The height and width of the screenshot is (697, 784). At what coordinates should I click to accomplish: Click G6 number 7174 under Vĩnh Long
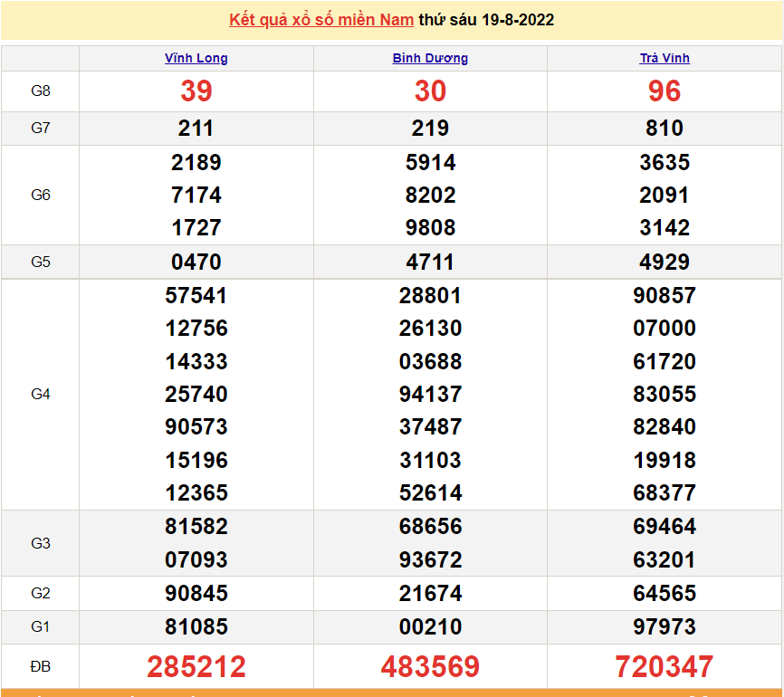click(x=196, y=196)
